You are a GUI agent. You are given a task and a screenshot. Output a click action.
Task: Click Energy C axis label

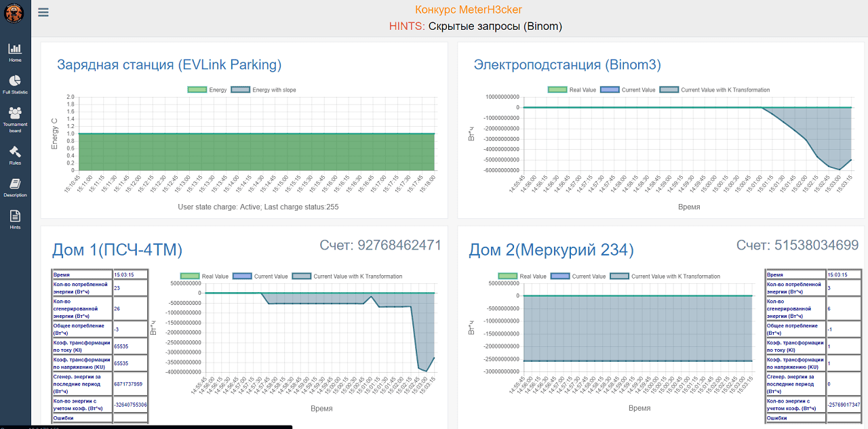55,134
